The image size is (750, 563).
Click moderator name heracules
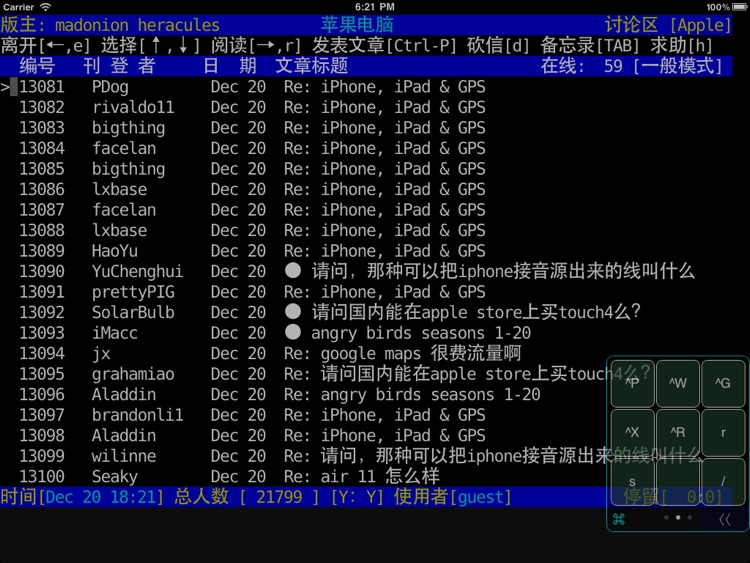pos(179,25)
